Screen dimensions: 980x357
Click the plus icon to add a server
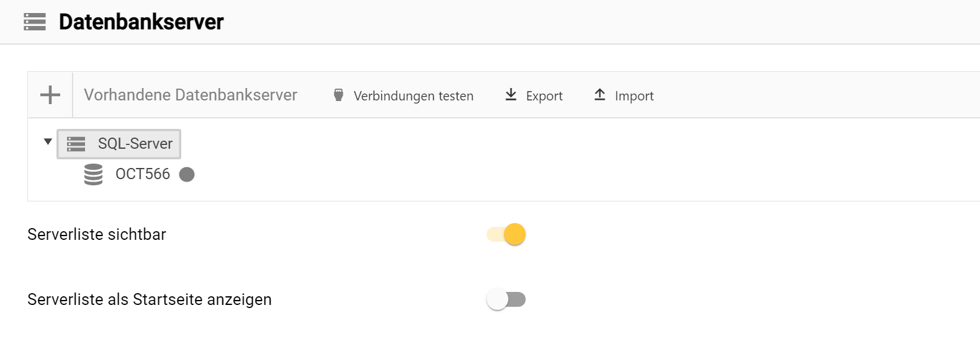tap(49, 94)
